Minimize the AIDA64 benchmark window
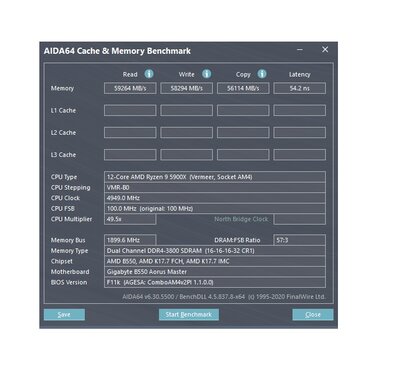This screenshot has width=400, height=377. [x=300, y=50]
